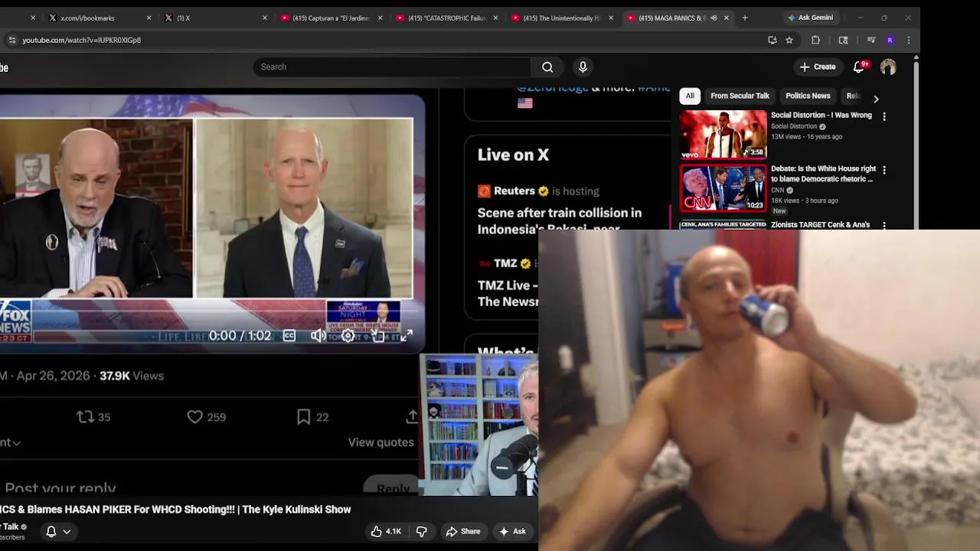The image size is (980, 551).
Task: Open the Create button menu
Action: click(818, 67)
